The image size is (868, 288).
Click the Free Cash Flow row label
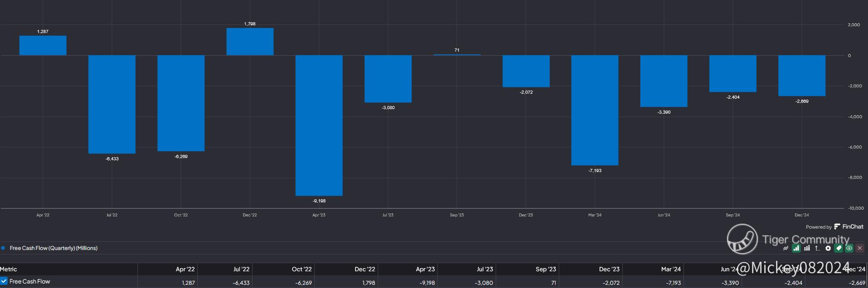[x=30, y=281]
